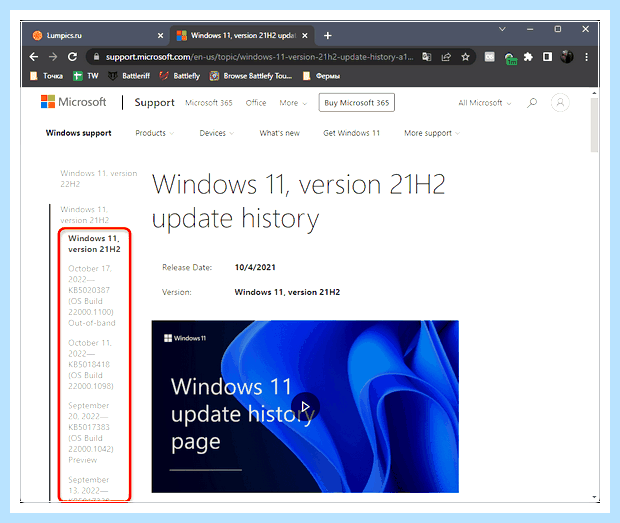This screenshot has width=620, height=523.
Task: Click the green timer extension icon
Action: [x=510, y=59]
